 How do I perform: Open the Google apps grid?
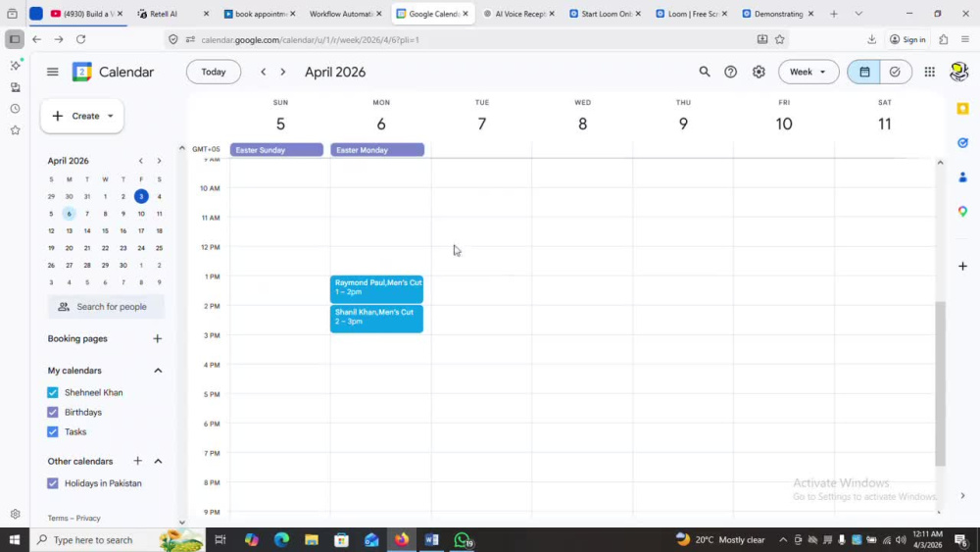point(929,72)
